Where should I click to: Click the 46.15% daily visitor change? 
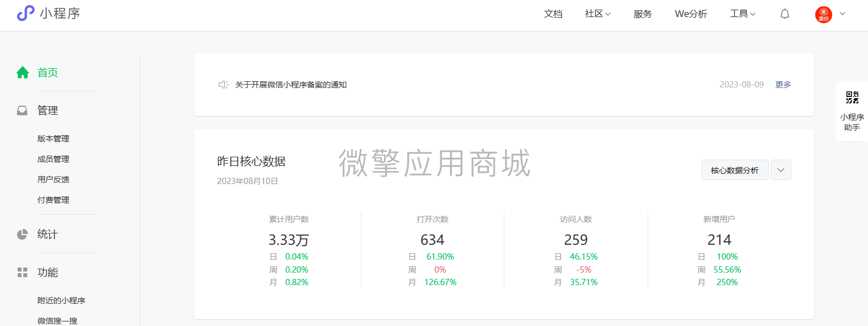point(584,257)
